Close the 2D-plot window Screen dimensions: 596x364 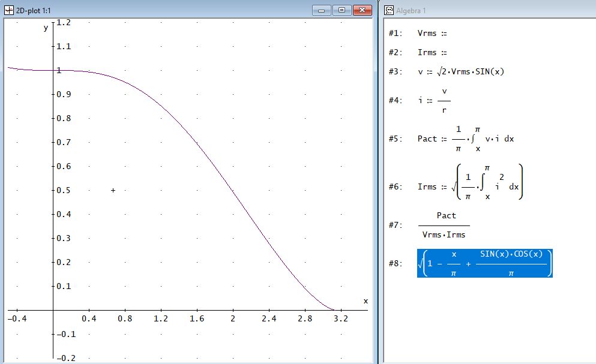click(363, 10)
